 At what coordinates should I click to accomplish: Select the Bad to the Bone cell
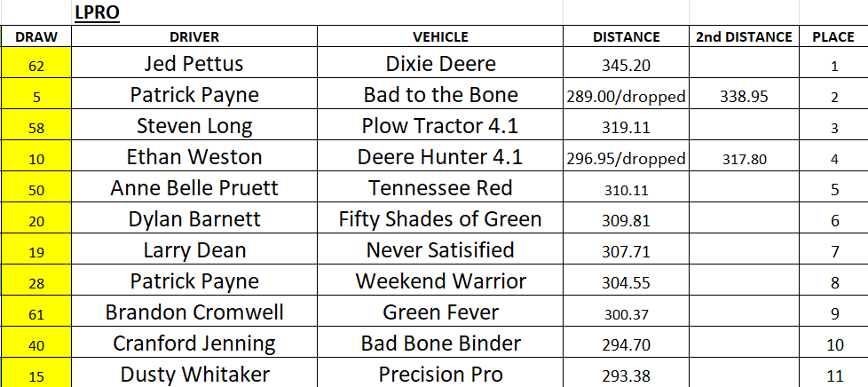[440, 96]
